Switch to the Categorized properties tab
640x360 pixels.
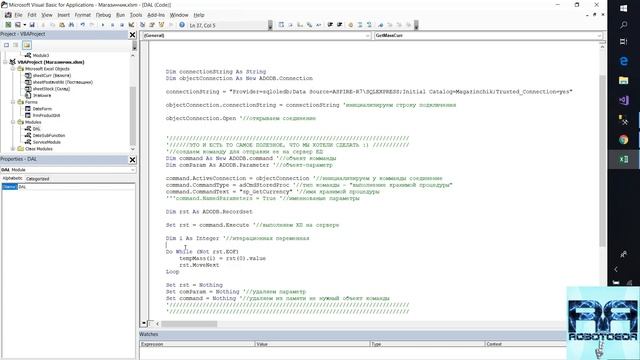(x=37, y=179)
